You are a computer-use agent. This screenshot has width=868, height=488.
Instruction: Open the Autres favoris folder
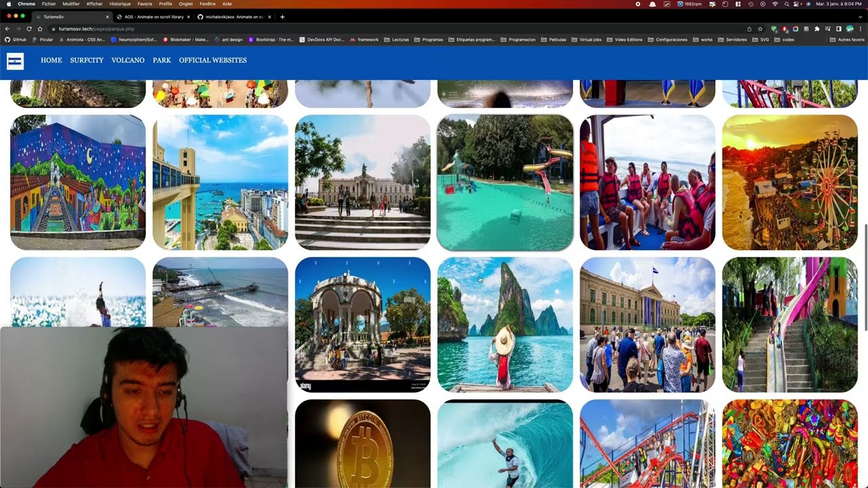pyautogui.click(x=848, y=39)
